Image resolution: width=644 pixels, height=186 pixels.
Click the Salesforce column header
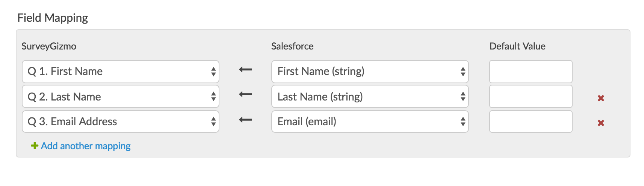tap(292, 46)
